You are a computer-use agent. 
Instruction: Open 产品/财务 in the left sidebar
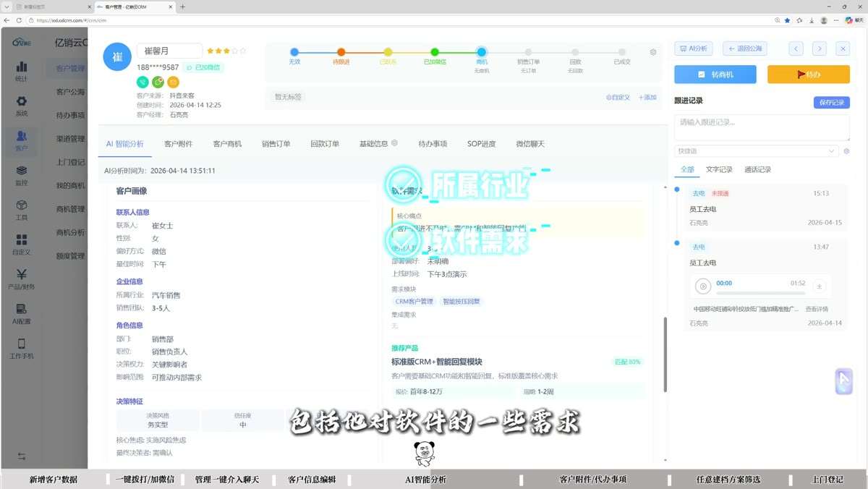click(22, 279)
